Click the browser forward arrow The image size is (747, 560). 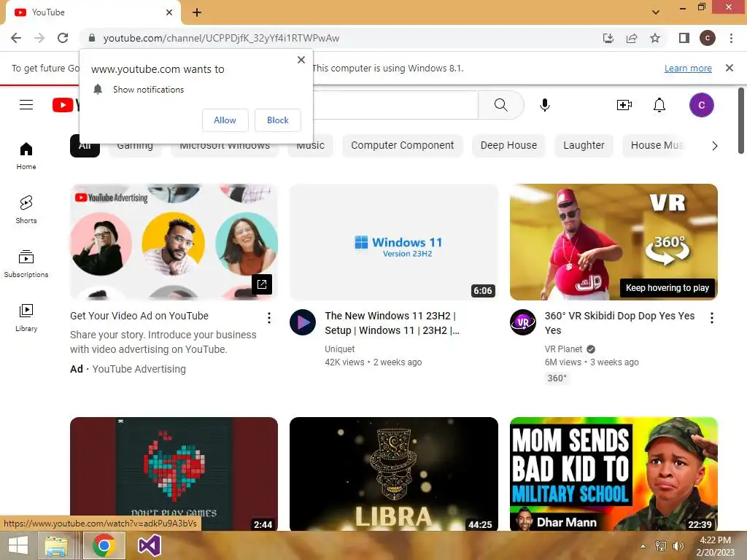pyautogui.click(x=39, y=38)
